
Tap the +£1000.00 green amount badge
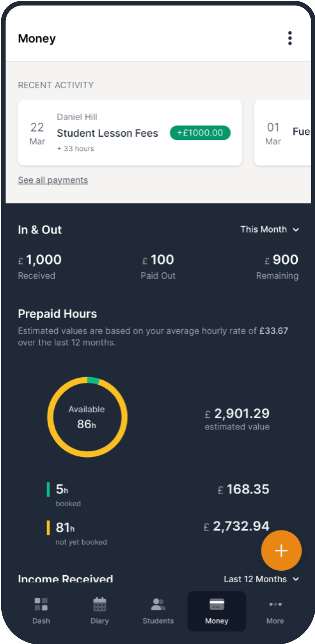pyautogui.click(x=200, y=133)
